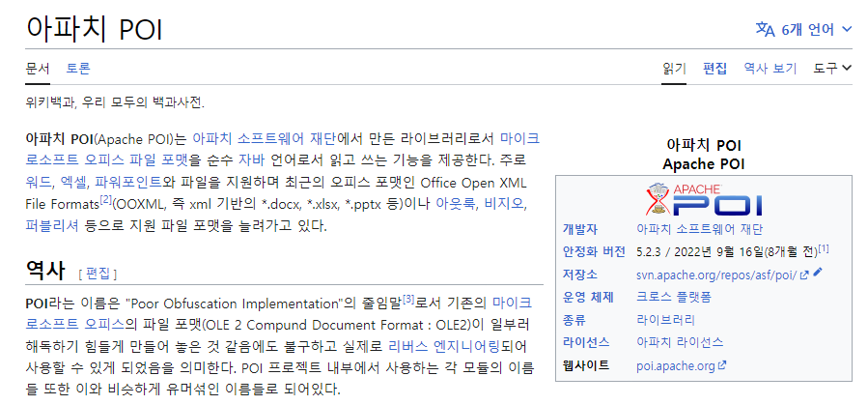
Task: Open the 자바 link
Action: [251, 160]
